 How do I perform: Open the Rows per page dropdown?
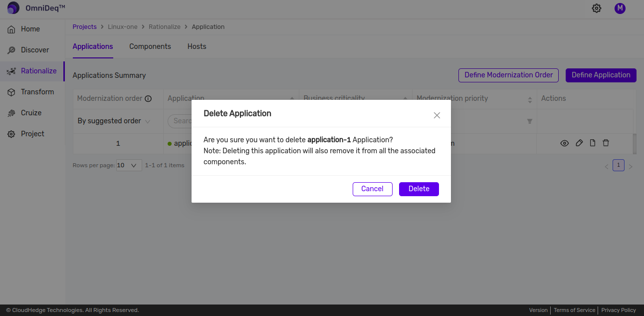[x=129, y=165]
